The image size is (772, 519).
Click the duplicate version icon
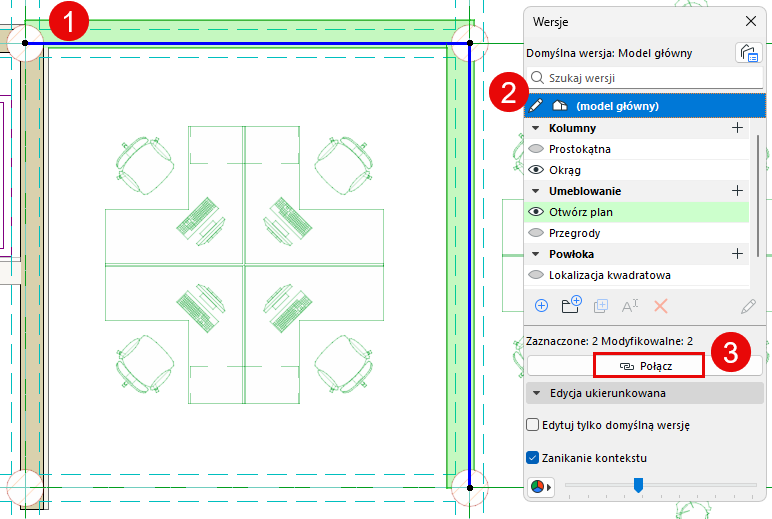pos(601,306)
